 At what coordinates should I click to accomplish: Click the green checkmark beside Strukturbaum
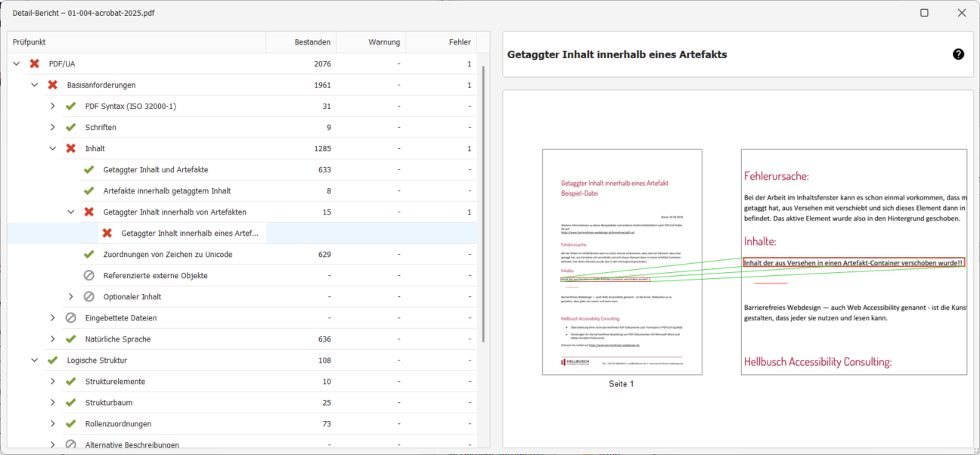click(71, 403)
